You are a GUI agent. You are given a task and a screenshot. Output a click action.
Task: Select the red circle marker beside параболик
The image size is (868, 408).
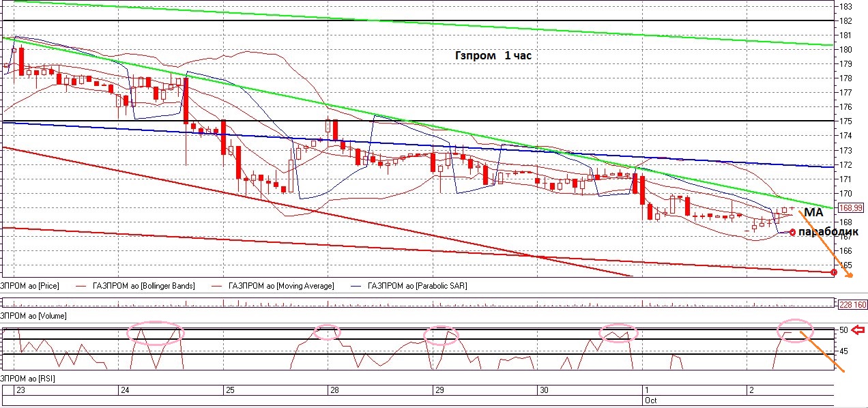click(792, 233)
